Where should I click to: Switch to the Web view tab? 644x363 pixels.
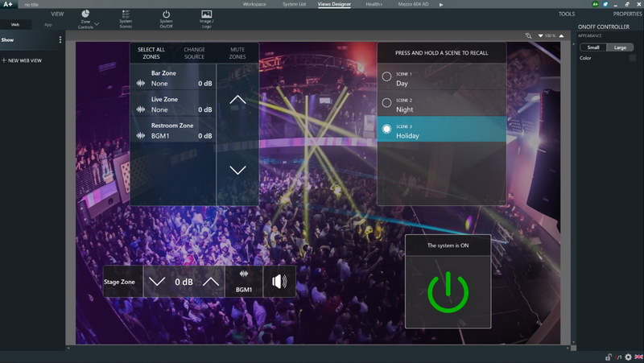(15, 25)
